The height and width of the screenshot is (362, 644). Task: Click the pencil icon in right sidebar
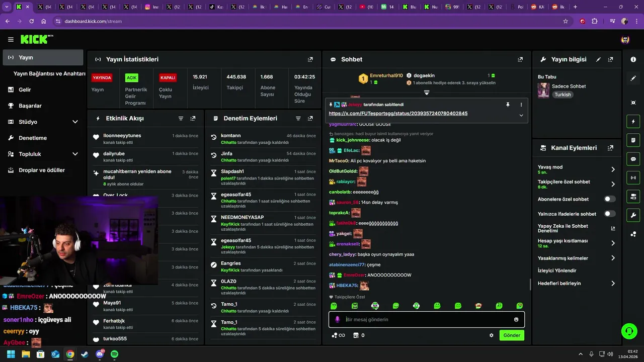[x=633, y=78]
